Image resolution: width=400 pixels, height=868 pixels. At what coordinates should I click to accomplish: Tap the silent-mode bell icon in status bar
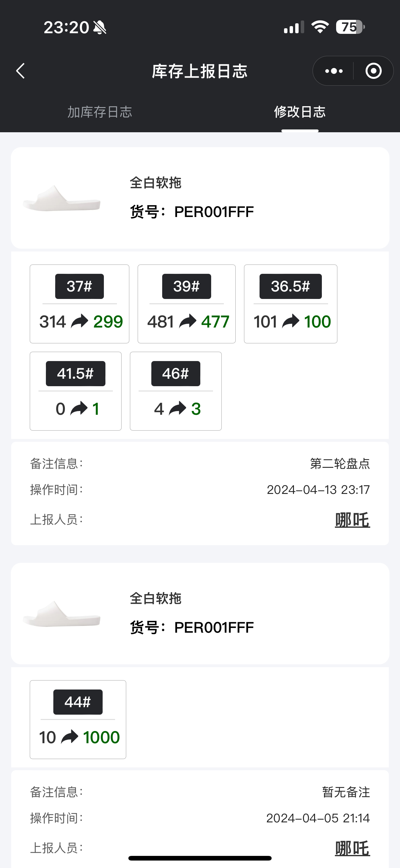point(100,27)
